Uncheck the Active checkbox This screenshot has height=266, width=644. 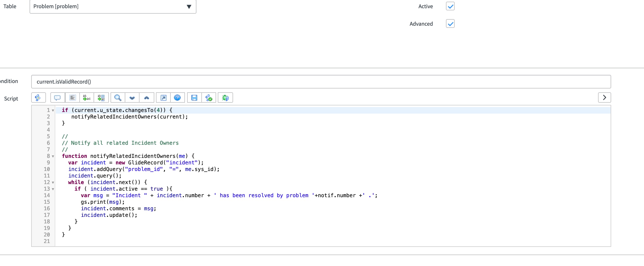tap(450, 6)
